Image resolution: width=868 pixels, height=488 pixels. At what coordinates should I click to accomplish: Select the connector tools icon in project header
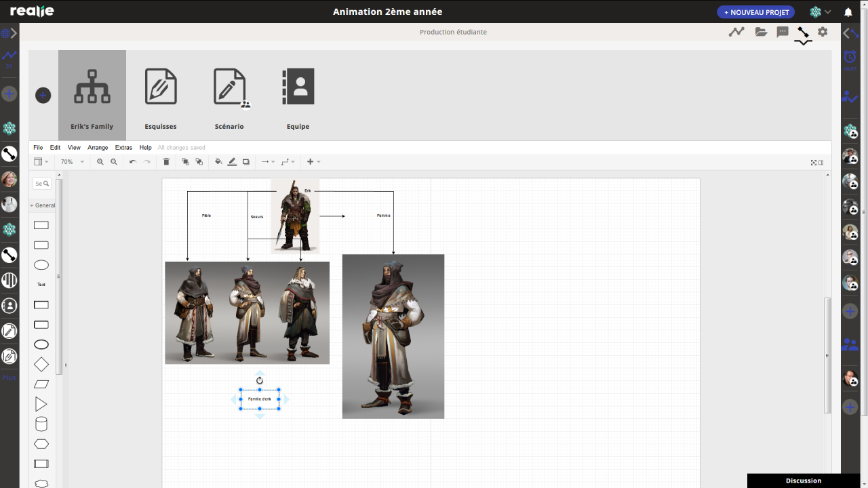pyautogui.click(x=803, y=32)
